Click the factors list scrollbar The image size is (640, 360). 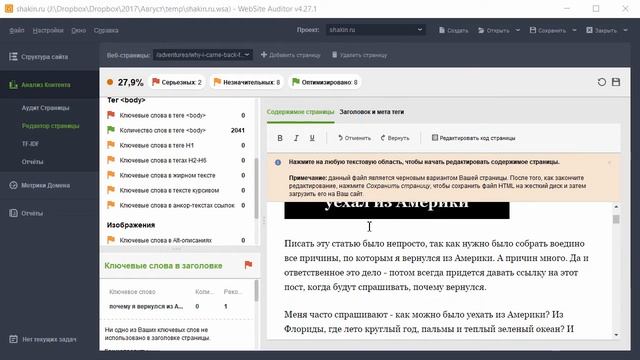(256, 188)
